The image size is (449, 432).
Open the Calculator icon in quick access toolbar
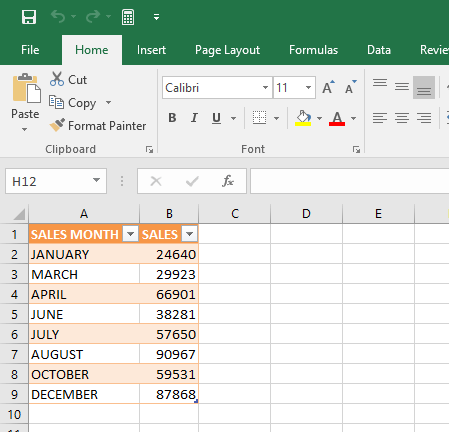click(x=128, y=17)
